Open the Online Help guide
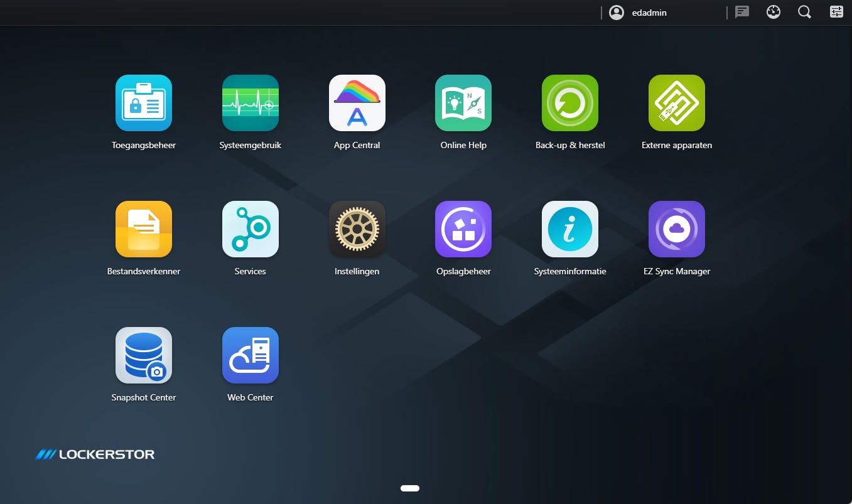This screenshot has width=852, height=504. (463, 103)
